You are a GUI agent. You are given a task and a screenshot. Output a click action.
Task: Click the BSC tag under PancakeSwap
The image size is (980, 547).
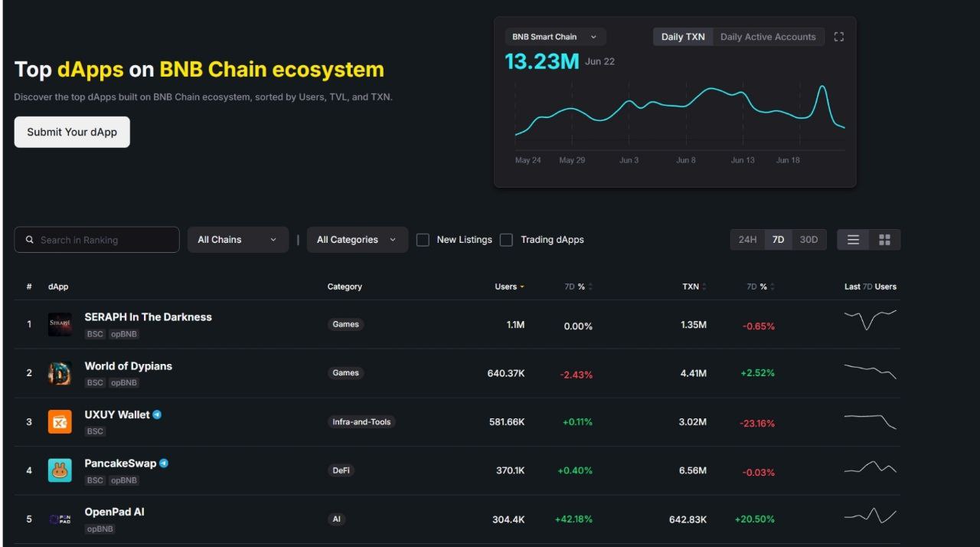(x=95, y=480)
